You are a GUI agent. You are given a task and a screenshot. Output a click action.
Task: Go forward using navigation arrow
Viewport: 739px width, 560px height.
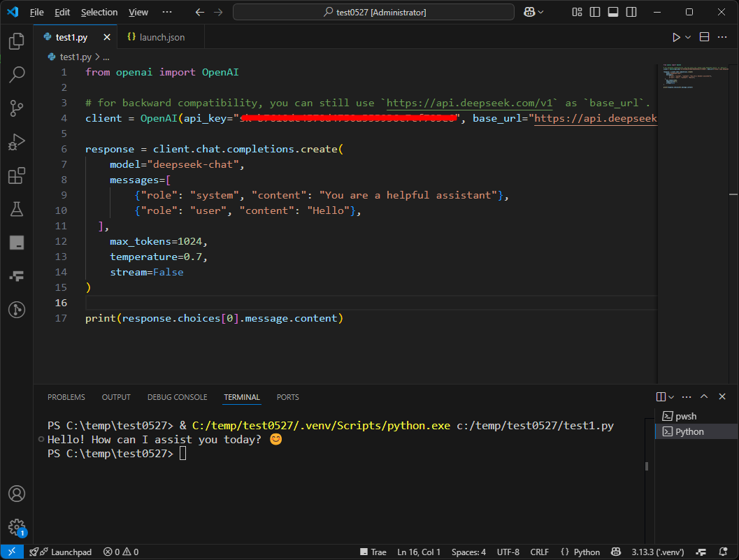pos(217,13)
